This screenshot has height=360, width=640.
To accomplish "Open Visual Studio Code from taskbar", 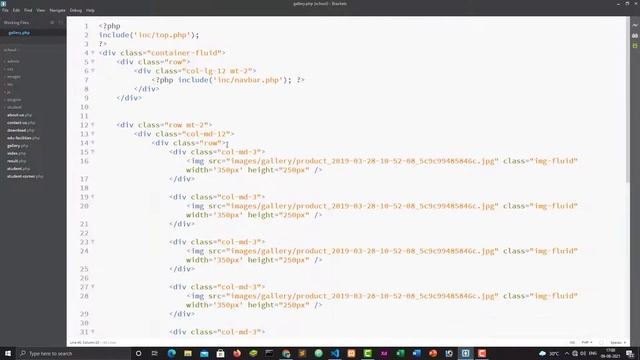I will pyautogui.click(x=335, y=353).
